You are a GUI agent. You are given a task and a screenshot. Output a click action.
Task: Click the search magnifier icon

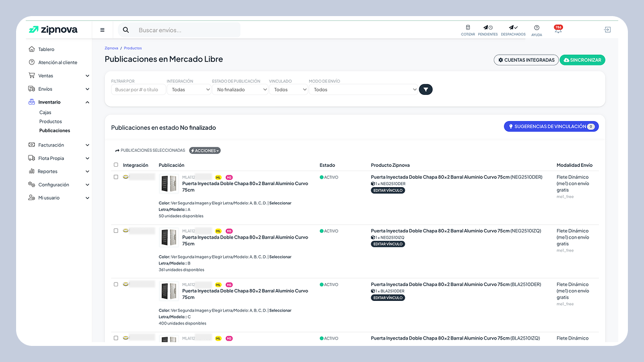coord(126,30)
